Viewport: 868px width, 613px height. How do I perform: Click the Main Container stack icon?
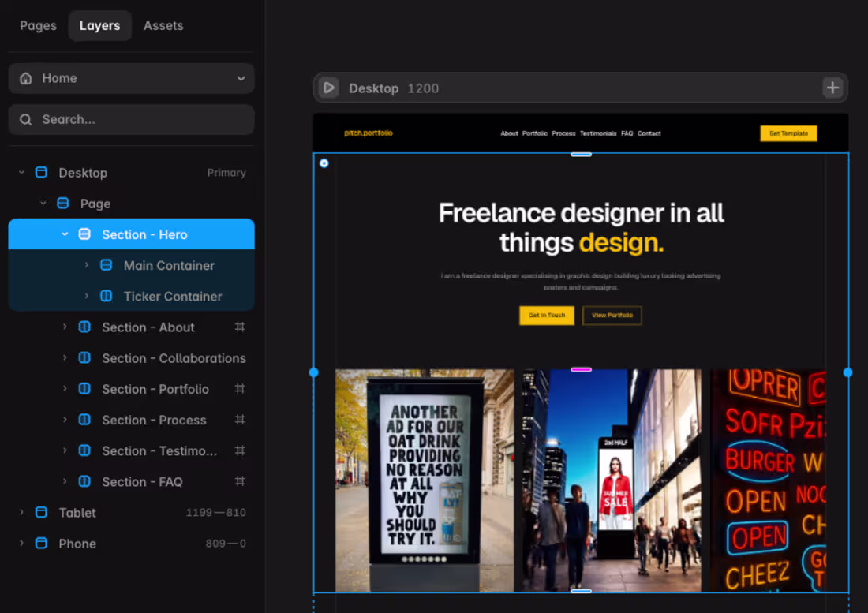[106, 265]
